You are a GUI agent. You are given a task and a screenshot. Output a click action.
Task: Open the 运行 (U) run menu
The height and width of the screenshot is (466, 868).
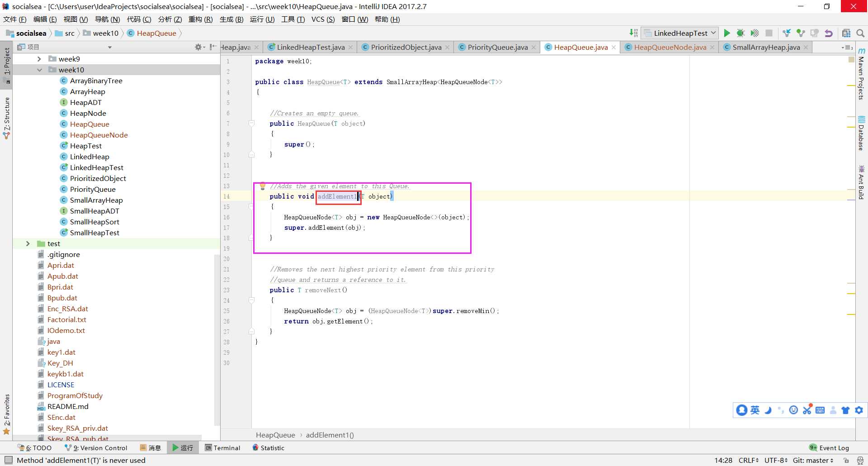pos(262,19)
